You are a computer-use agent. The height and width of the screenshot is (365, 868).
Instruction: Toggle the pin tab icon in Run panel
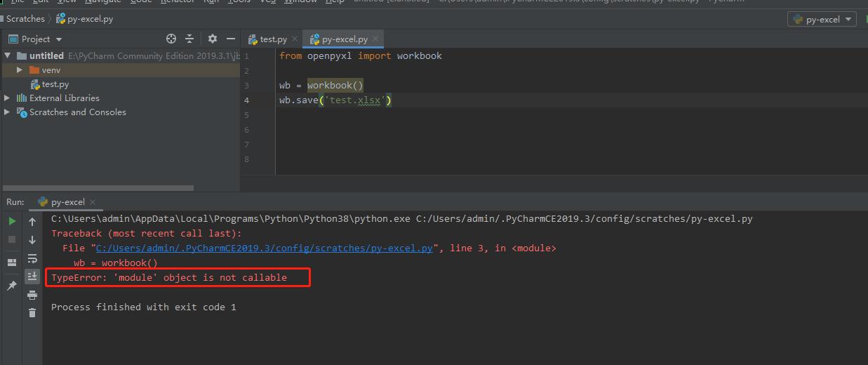pos(12,286)
